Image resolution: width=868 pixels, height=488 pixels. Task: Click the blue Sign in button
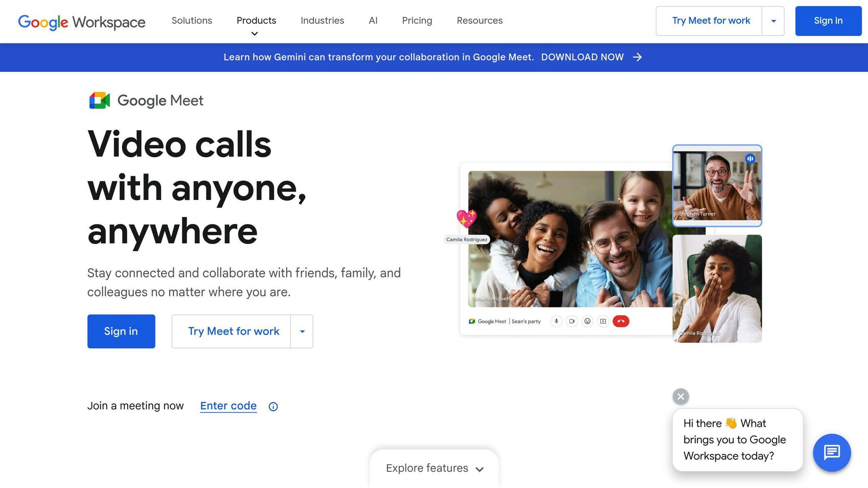point(121,331)
